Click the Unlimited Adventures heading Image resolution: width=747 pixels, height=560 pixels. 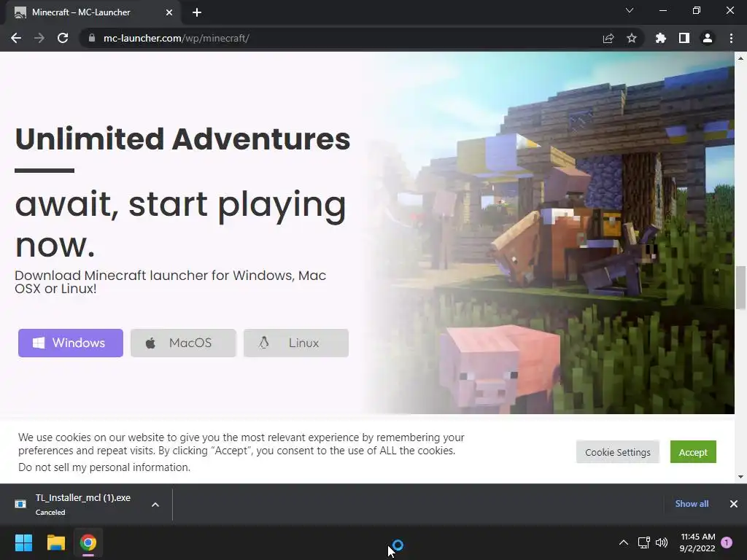(182, 139)
